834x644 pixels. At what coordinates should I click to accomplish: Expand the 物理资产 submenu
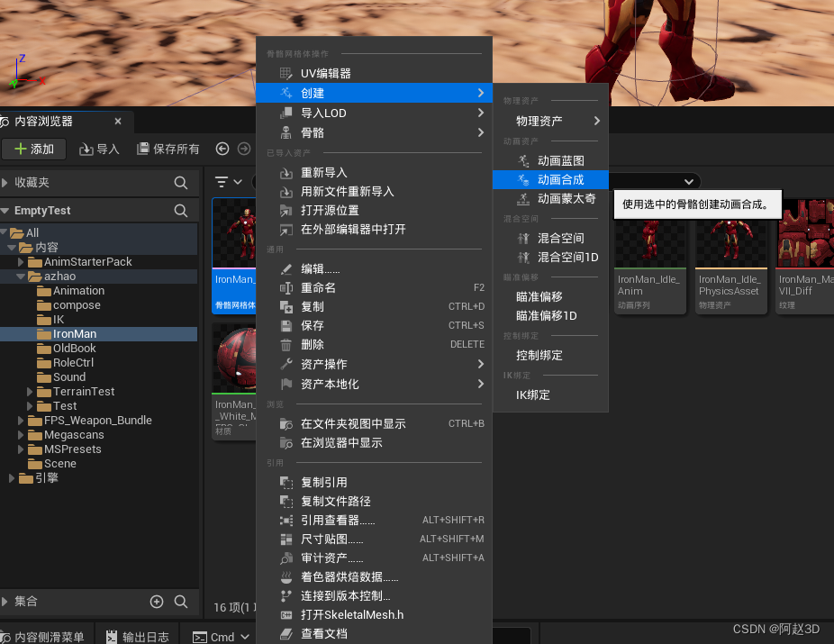point(550,121)
